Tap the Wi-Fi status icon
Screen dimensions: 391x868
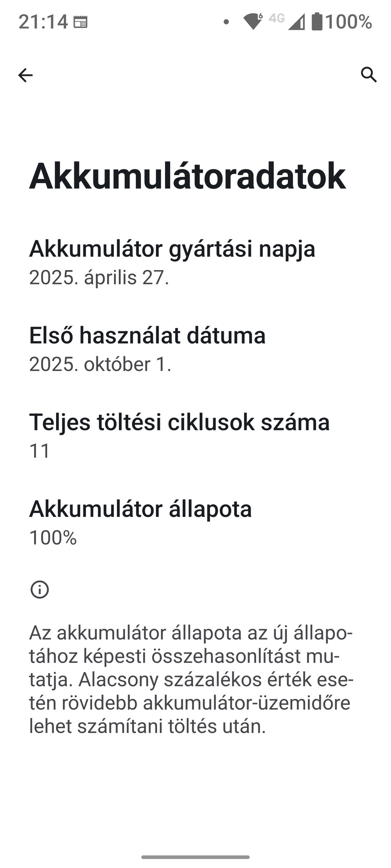point(253,21)
